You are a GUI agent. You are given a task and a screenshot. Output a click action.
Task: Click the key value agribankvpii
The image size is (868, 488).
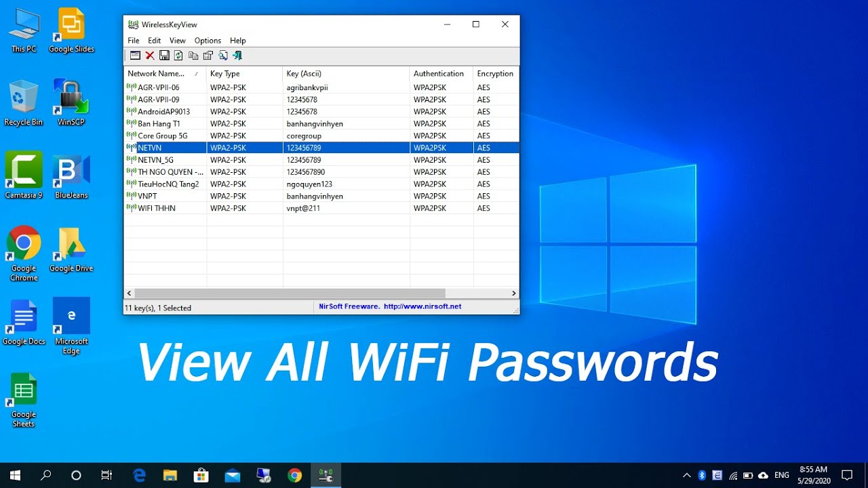tap(307, 87)
